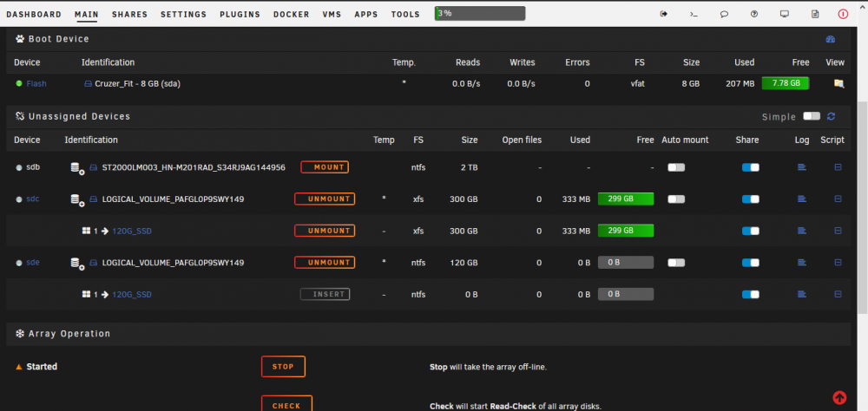Open the log icon for sdc

(x=801, y=199)
